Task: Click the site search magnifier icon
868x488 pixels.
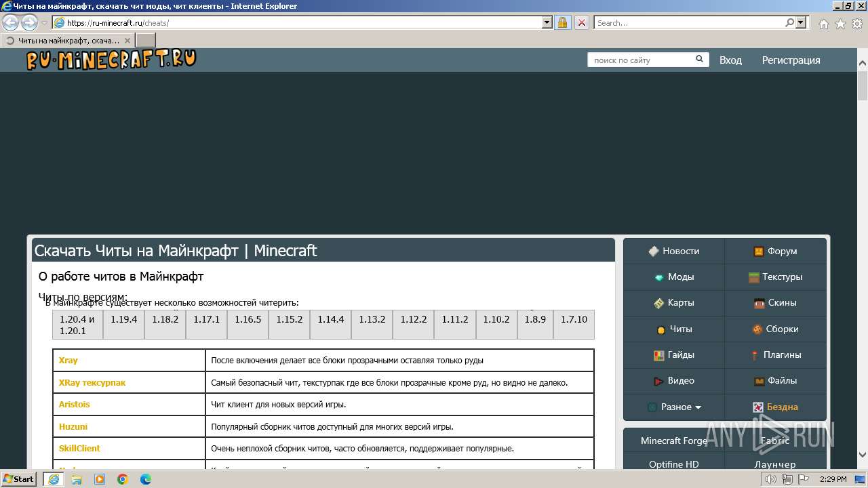Action: coord(699,60)
